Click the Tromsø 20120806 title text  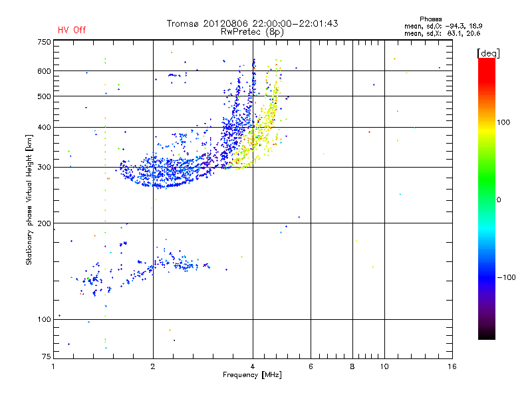coord(252,23)
